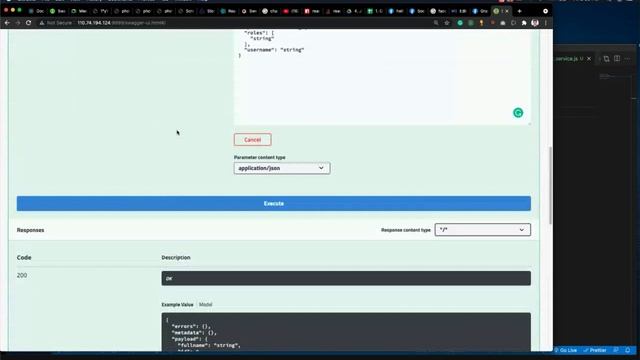This screenshot has height=360, width=640.
Task: Click Prettier in VS Code status bar
Action: (595, 350)
